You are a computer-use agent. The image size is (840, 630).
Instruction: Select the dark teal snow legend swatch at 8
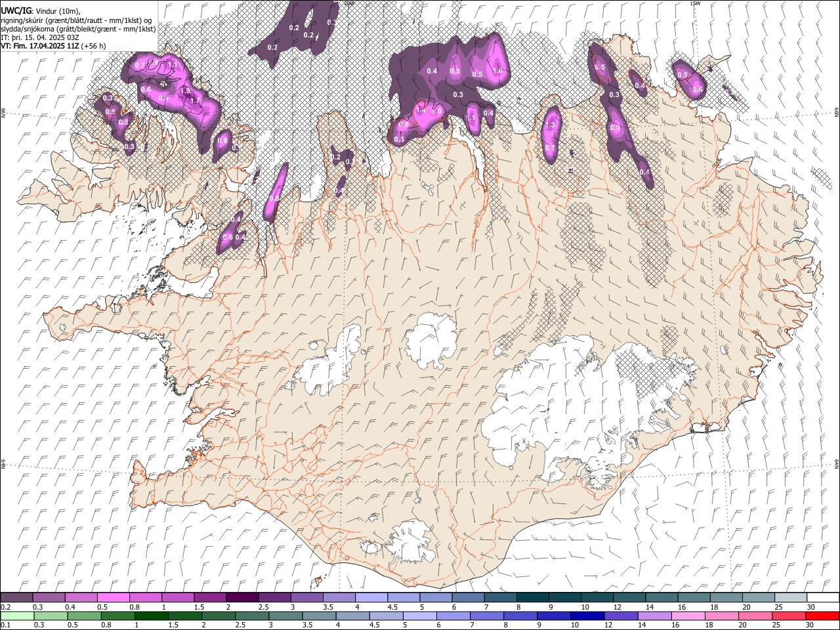tap(532, 597)
